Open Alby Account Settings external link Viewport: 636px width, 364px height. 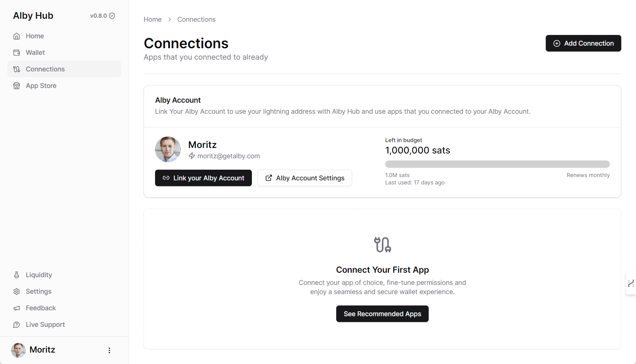[x=305, y=178]
